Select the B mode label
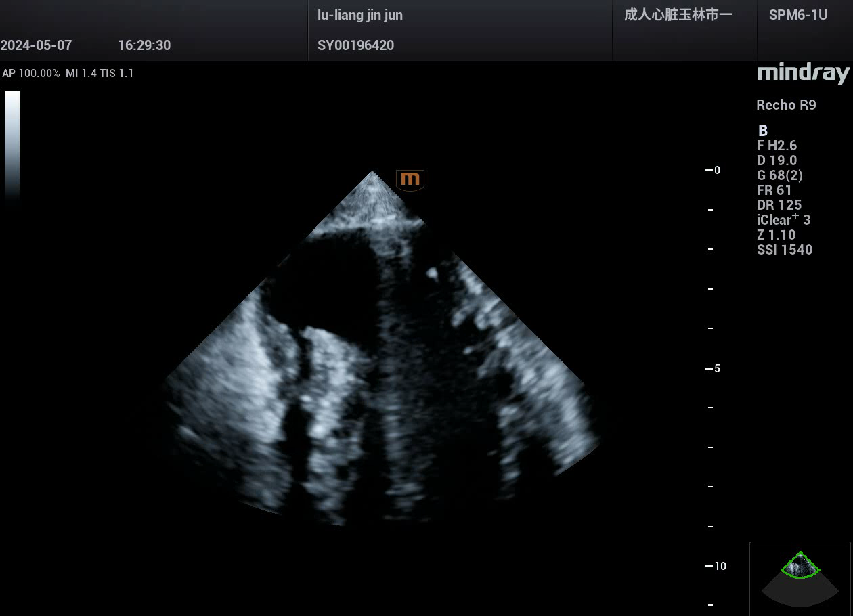The width and height of the screenshot is (853, 616). pos(763,131)
